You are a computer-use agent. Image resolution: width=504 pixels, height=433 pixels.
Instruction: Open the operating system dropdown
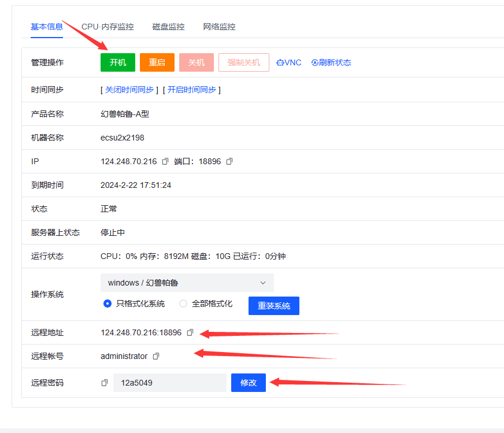(x=187, y=283)
